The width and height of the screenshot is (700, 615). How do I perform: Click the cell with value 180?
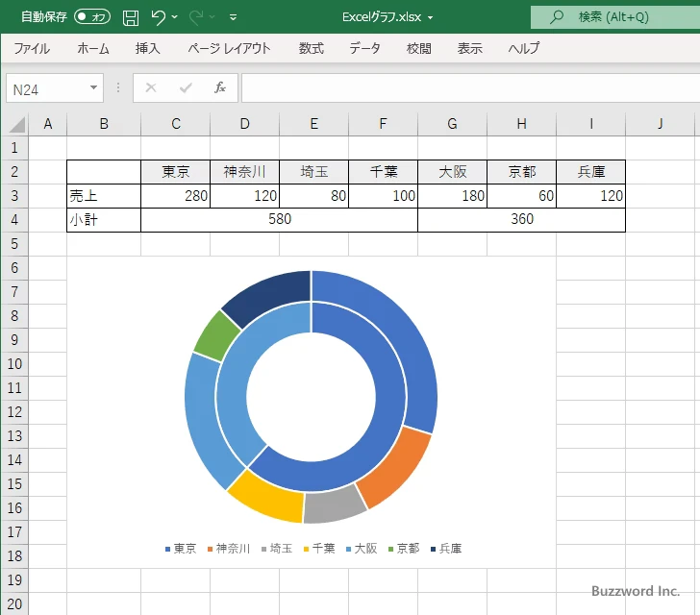(x=452, y=196)
